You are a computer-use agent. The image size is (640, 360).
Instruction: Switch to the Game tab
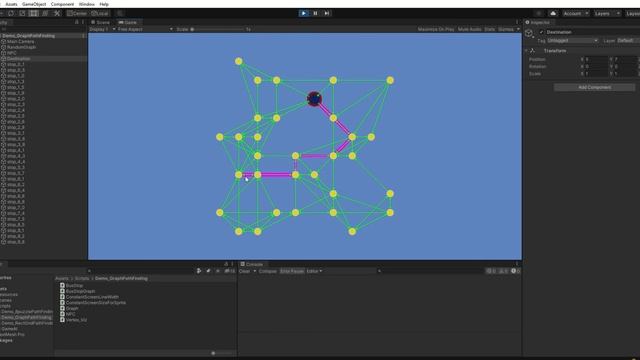128,22
